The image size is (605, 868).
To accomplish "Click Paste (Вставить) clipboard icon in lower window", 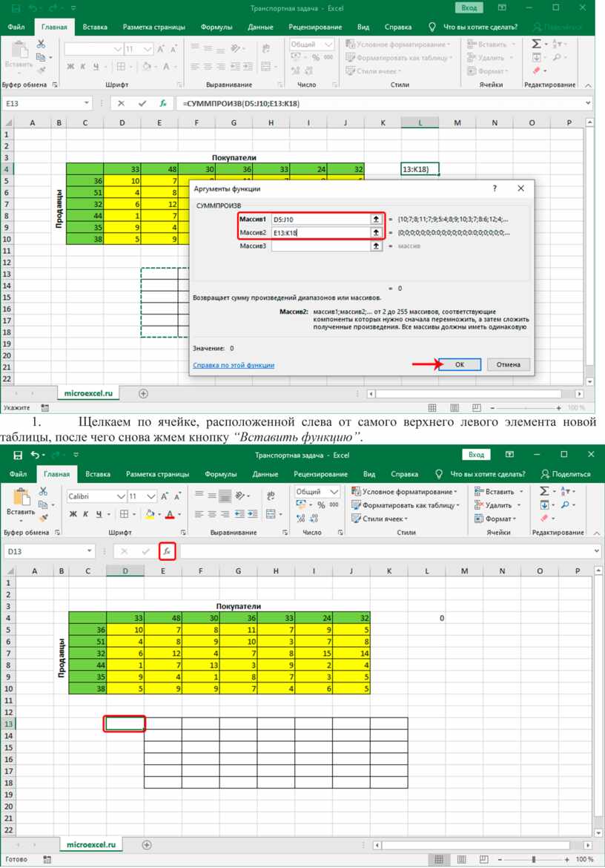I will [21, 497].
